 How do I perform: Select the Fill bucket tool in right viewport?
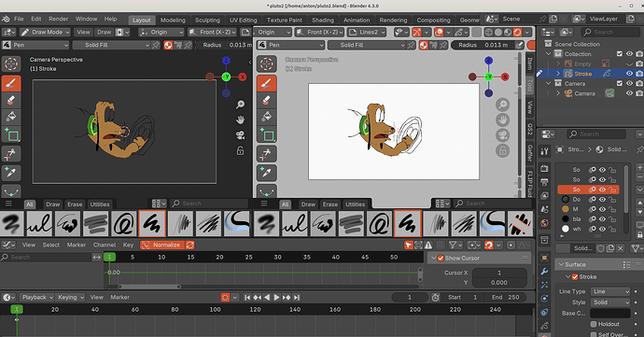pos(267,117)
